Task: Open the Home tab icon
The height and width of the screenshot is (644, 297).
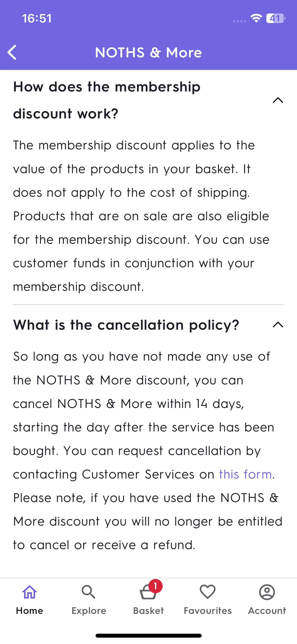Action: [30, 592]
